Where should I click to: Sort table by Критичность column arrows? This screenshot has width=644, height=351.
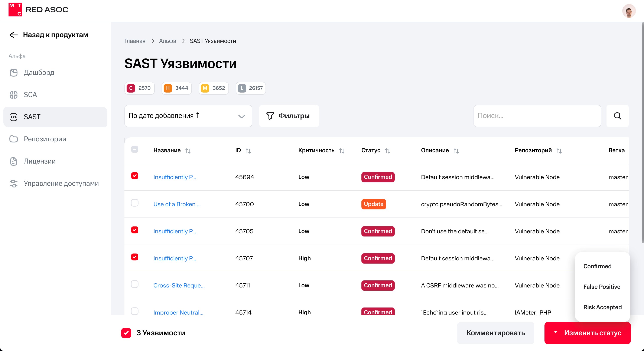point(342,151)
